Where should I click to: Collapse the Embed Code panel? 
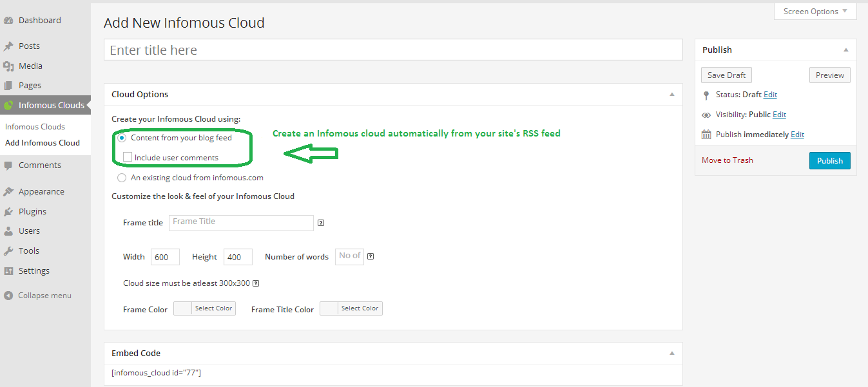[672, 354]
